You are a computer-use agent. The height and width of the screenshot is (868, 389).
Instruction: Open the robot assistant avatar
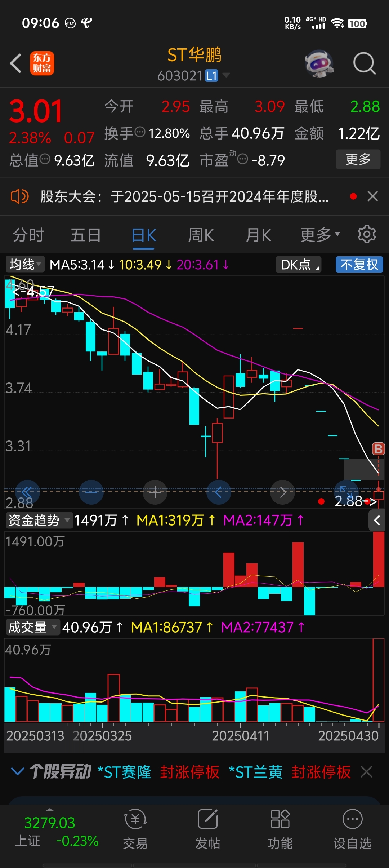tap(319, 63)
